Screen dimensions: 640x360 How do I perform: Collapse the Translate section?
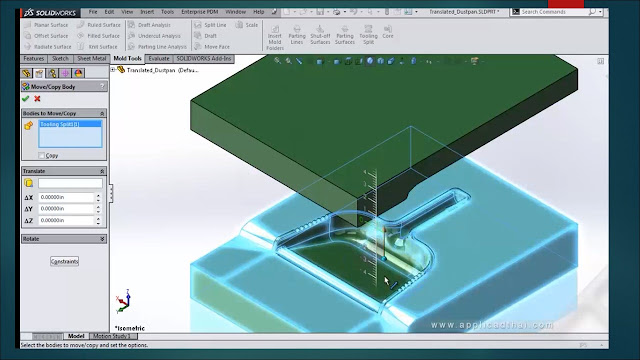pos(102,171)
